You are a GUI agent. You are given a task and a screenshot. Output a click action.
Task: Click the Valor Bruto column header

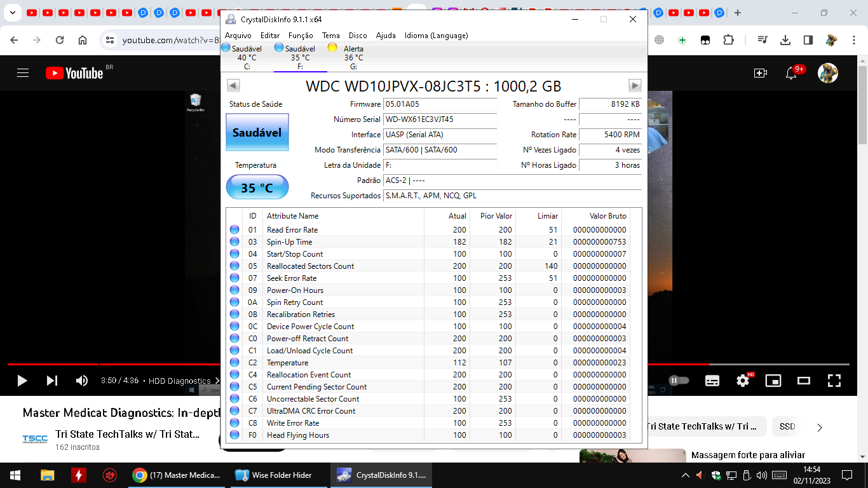coord(595,216)
